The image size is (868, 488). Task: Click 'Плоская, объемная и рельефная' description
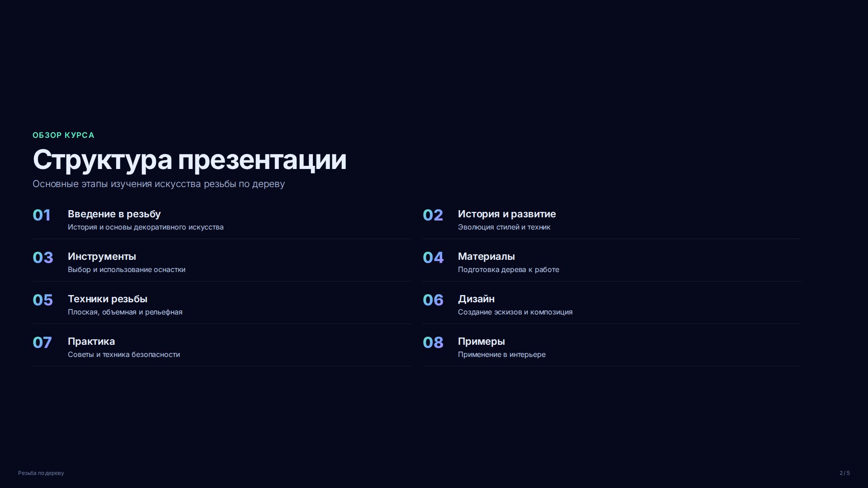point(125,312)
